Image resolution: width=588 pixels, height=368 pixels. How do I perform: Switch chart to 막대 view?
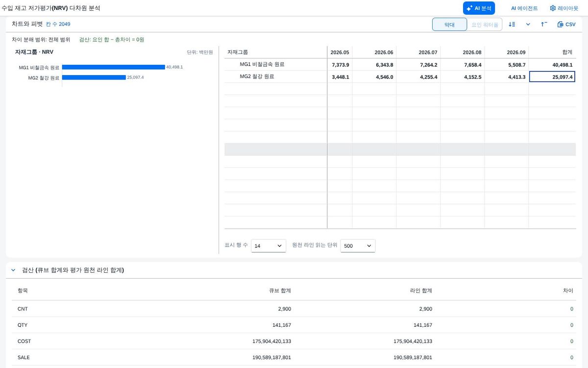[x=449, y=25]
